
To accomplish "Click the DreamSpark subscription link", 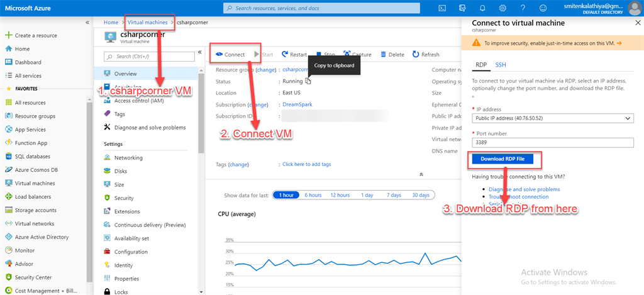I will (297, 104).
